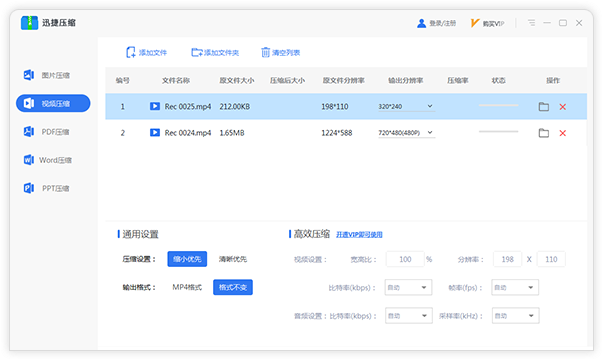Switch to PPT压缩 sidebar tab
Viewport: 603px width, 360px height.
[53, 188]
